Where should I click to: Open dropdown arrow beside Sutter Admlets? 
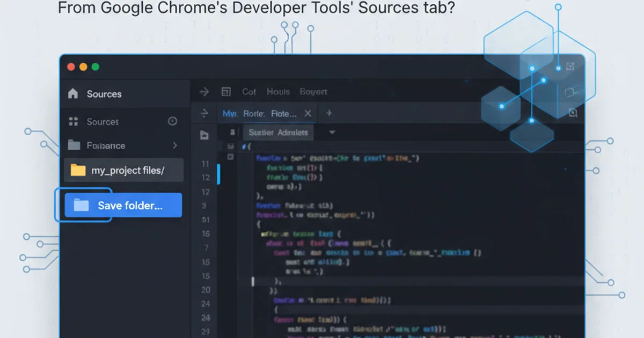point(332,133)
